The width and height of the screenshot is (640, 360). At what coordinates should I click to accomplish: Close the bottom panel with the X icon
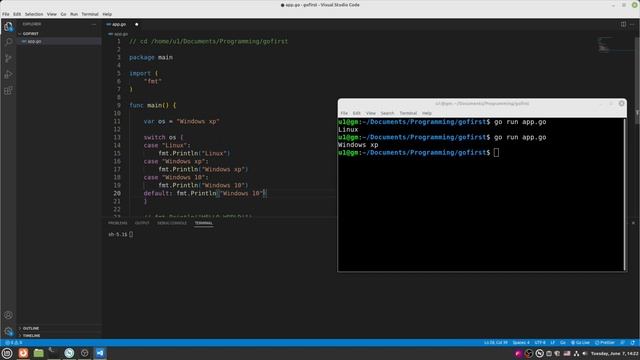pos(633,223)
